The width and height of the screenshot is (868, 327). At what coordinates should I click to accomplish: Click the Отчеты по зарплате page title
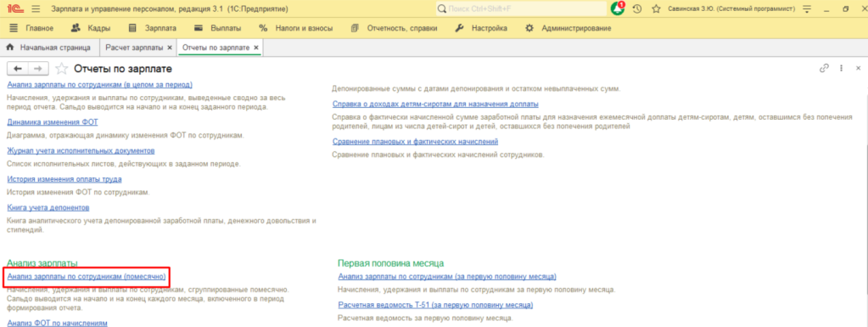[123, 69]
